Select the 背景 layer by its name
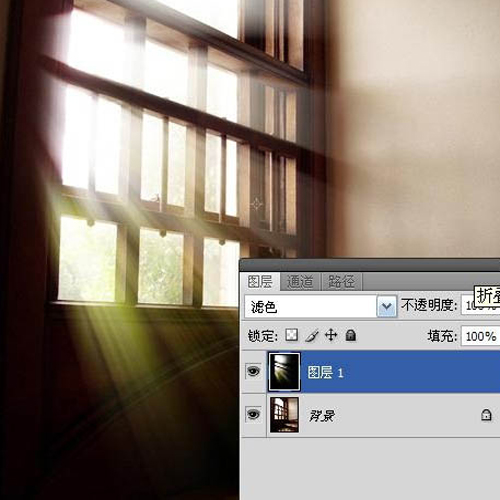The width and height of the screenshot is (500, 500). coord(322,415)
